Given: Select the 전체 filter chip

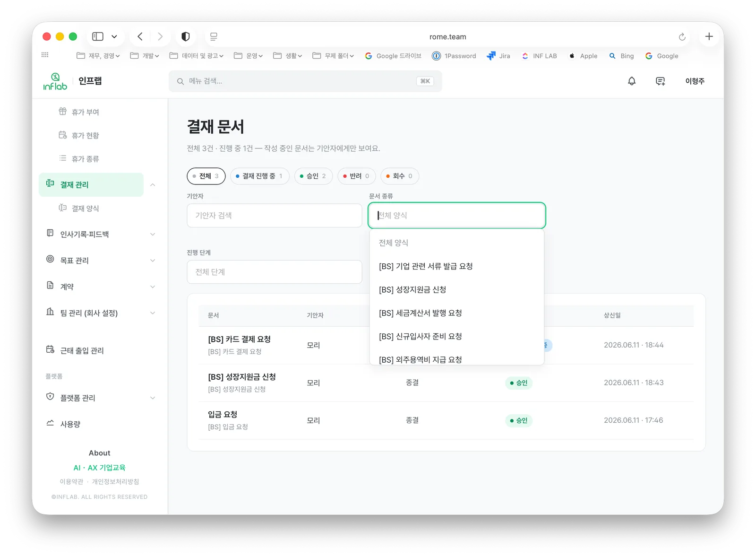Looking at the screenshot, I should tap(206, 176).
